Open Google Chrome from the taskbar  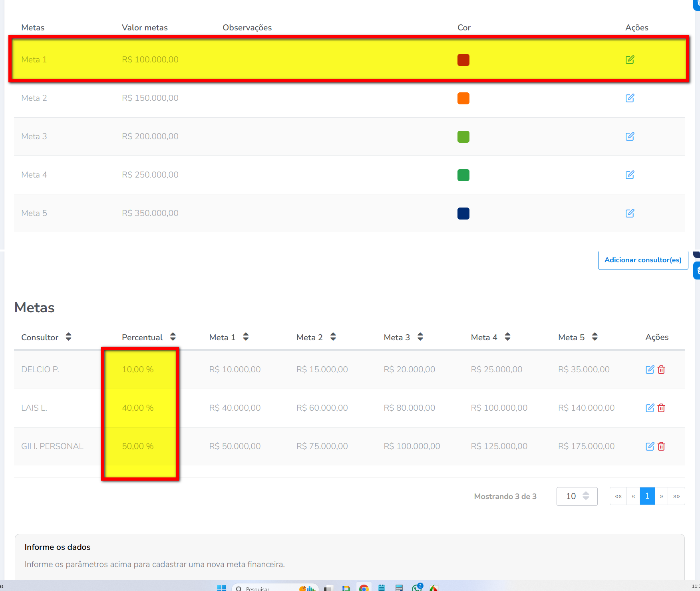pos(364,588)
